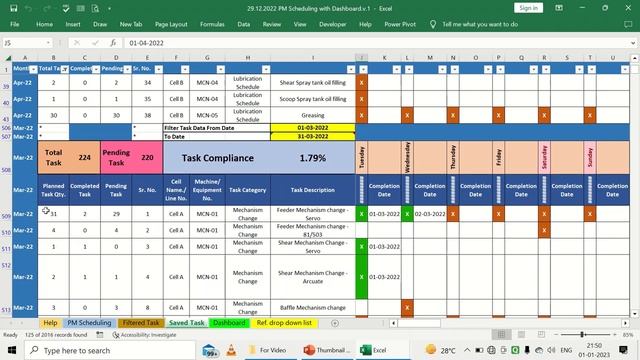Click the Select All corner triangle
This screenshot has height=360, width=640.
7,58
